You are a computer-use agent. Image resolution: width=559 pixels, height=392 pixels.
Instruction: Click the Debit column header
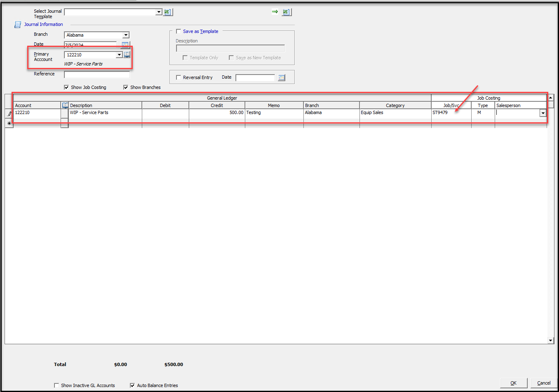pos(165,105)
